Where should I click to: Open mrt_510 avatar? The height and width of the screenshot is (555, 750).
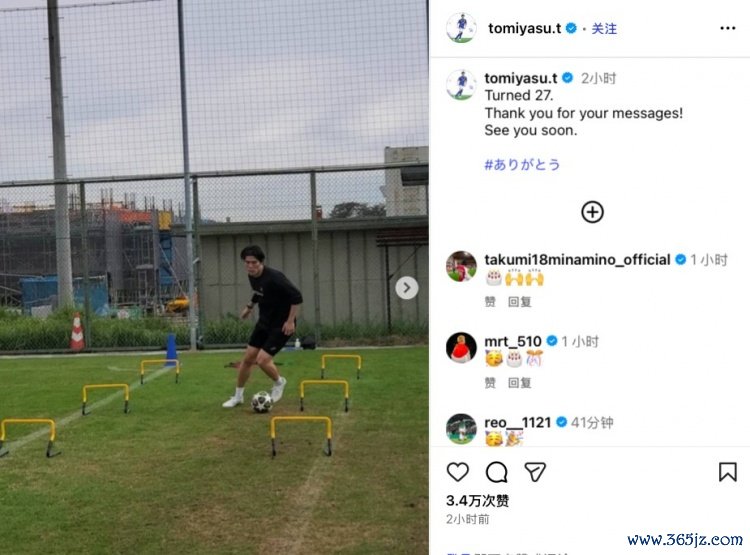(x=461, y=347)
